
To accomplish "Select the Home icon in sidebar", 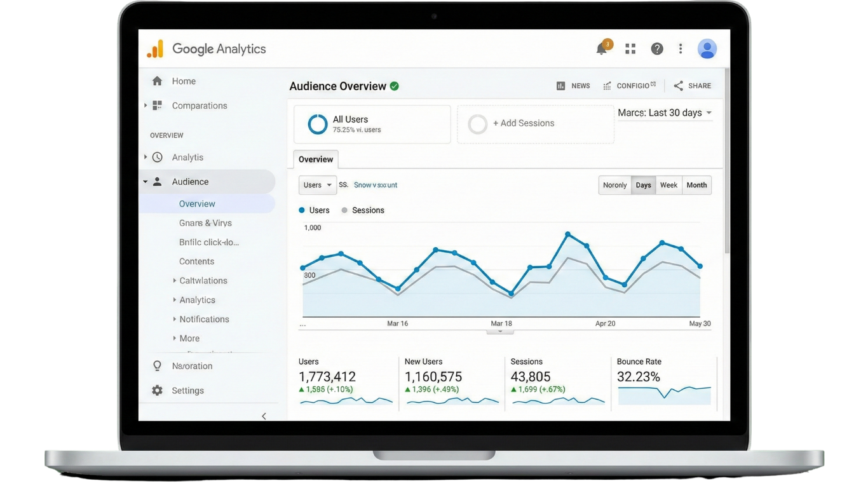I will pos(157,81).
